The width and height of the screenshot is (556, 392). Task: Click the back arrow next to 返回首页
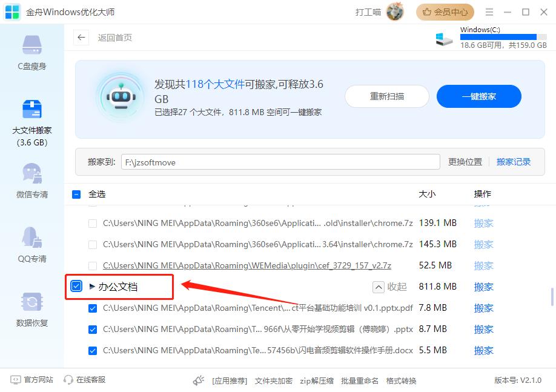(81, 38)
